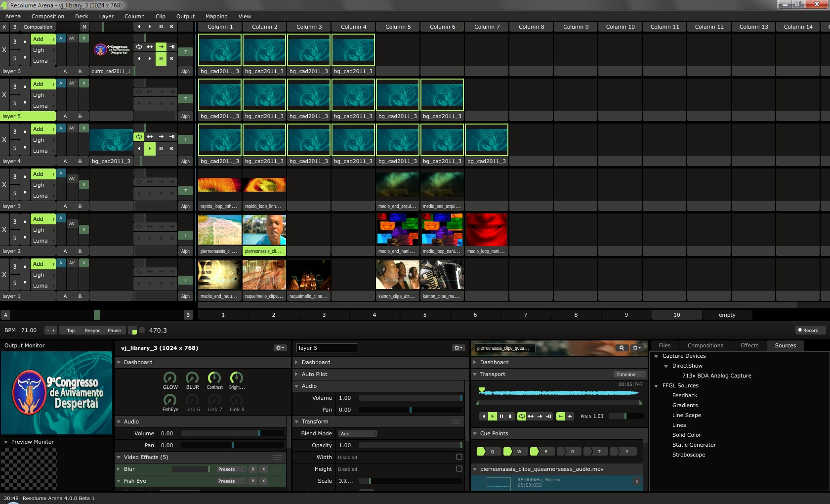The image size is (830, 504).
Task: Toggle layer 6 solo S button
Action: pyautogui.click(x=15, y=58)
